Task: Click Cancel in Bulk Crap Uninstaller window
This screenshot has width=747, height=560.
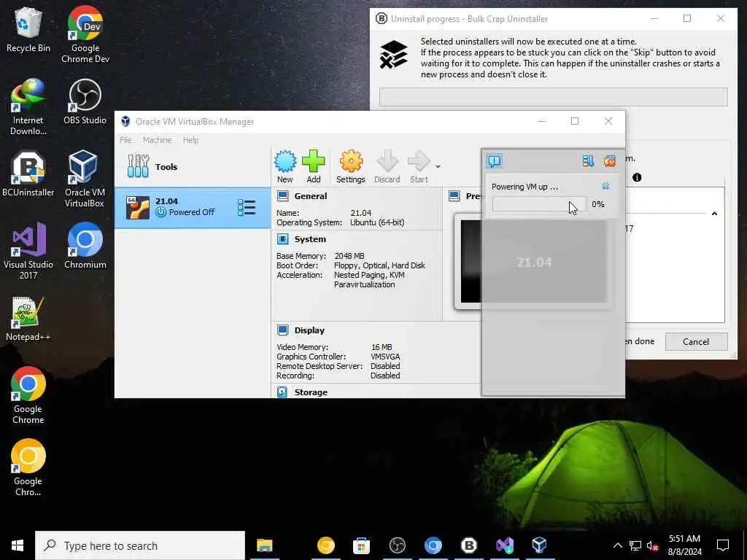Action: click(x=695, y=341)
